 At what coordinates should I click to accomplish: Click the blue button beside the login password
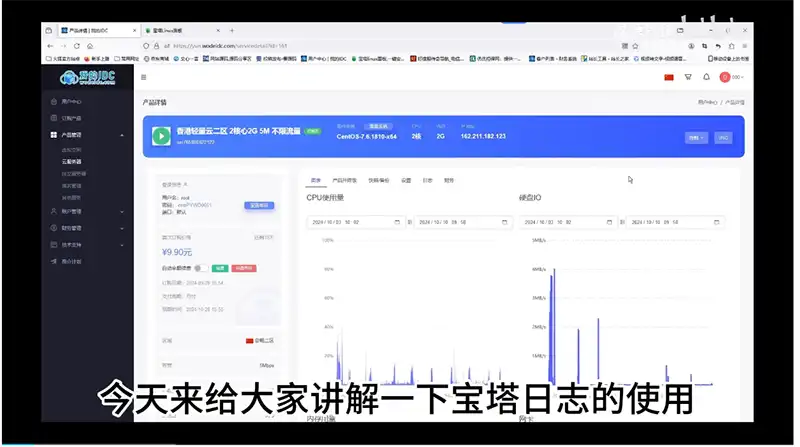(257, 205)
